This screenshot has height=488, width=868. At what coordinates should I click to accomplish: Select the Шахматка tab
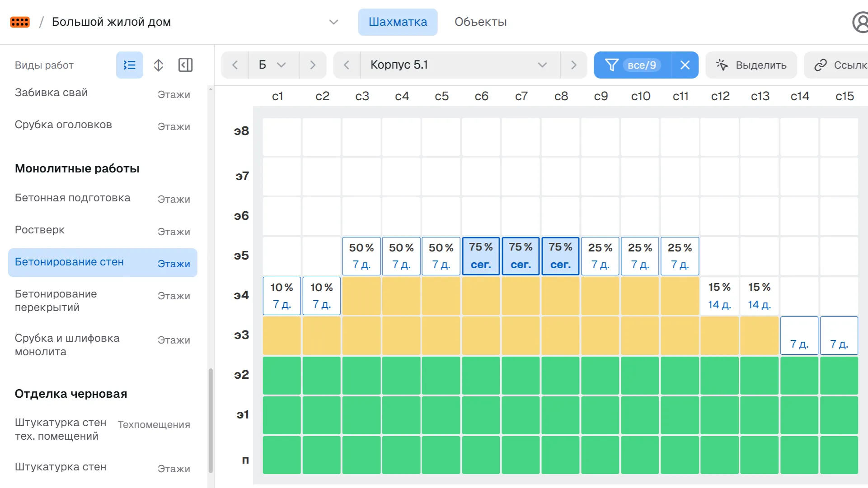[397, 22]
